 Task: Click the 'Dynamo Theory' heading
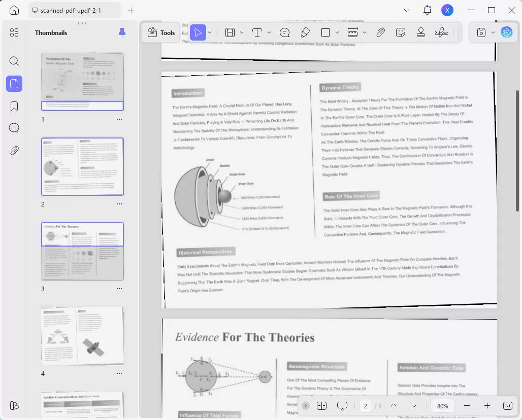[x=340, y=87]
